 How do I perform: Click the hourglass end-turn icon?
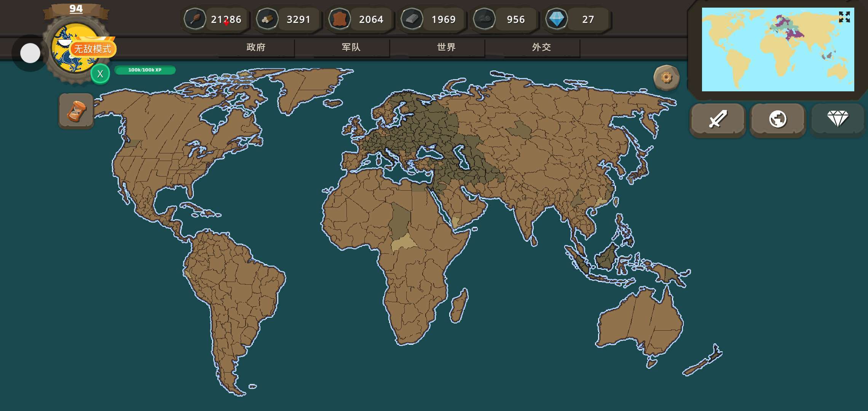point(76,111)
